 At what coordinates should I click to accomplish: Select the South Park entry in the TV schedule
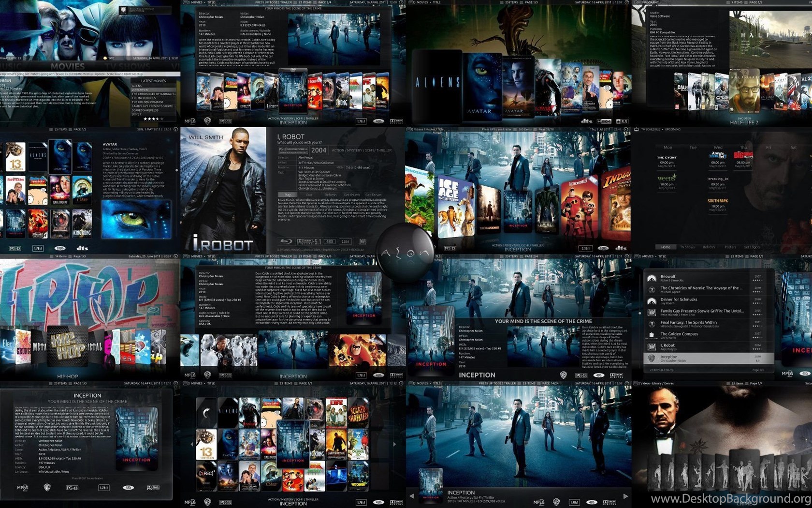click(x=718, y=200)
